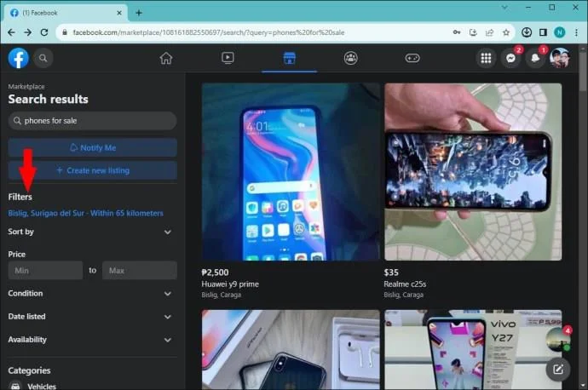Viewport: 588px width, 390px height.
Task: Click the browser address bar URL
Action: tap(209, 32)
